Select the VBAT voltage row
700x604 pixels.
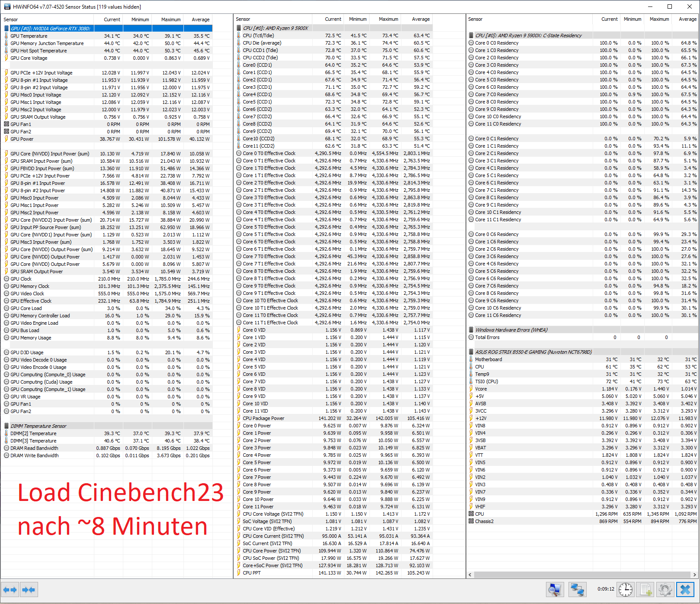click(x=583, y=448)
